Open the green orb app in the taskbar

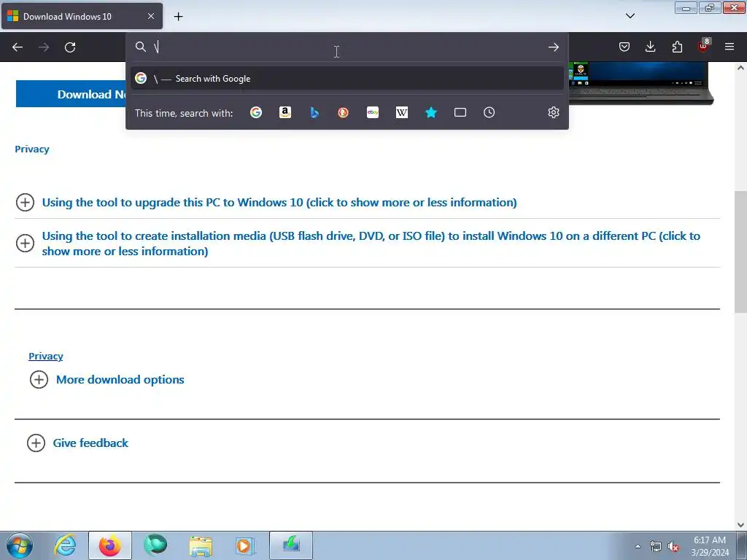[156, 545]
